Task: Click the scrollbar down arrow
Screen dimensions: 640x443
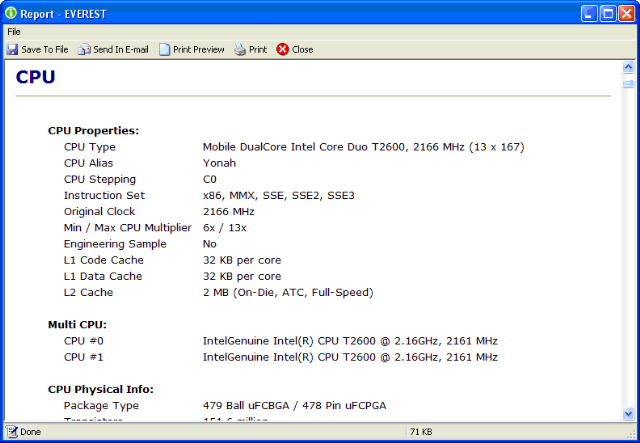Action: click(629, 414)
